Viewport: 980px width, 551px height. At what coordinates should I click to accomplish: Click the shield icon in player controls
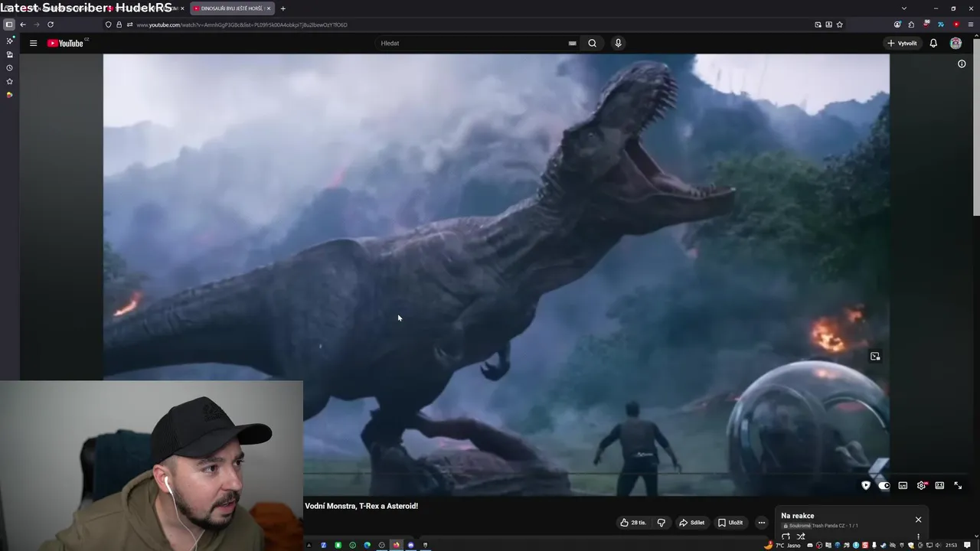[x=866, y=485]
